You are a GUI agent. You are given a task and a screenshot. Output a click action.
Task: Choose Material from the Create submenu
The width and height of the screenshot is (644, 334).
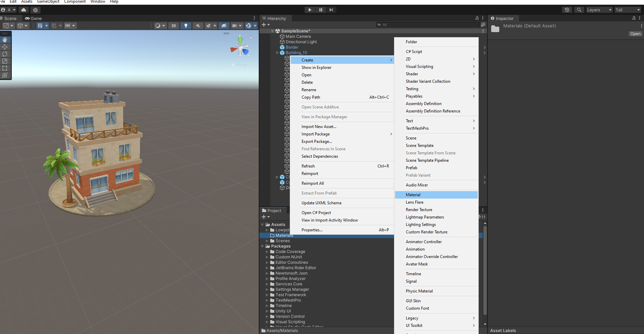(x=413, y=195)
